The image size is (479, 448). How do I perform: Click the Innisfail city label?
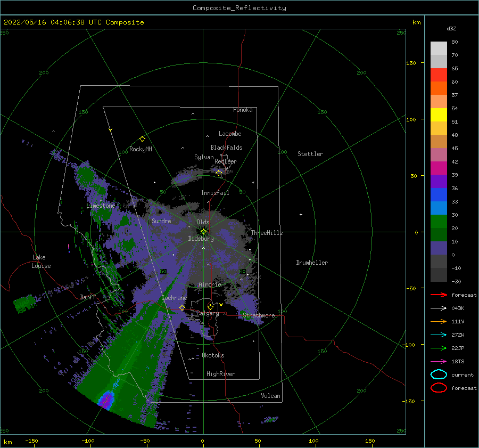(215, 193)
